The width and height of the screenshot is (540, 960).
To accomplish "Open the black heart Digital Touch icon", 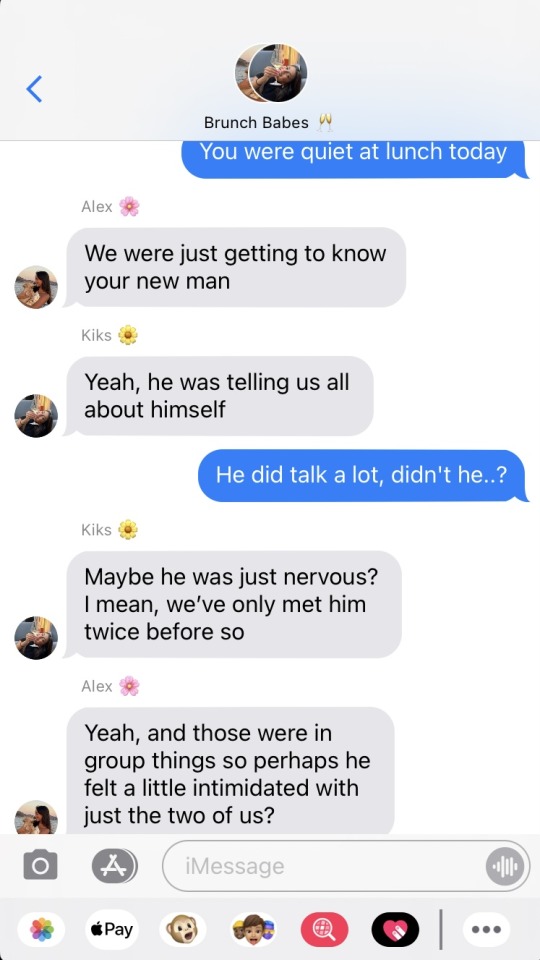I will tap(396, 929).
